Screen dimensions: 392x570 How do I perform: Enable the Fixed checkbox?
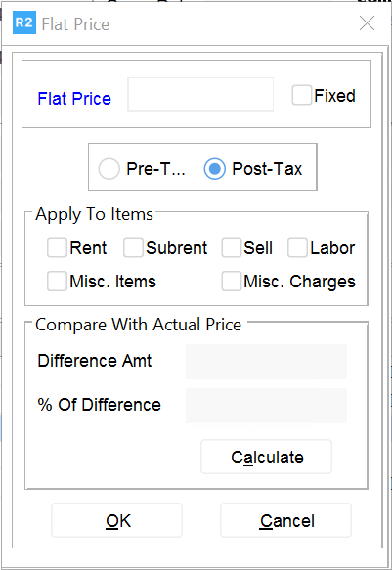pyautogui.click(x=302, y=95)
